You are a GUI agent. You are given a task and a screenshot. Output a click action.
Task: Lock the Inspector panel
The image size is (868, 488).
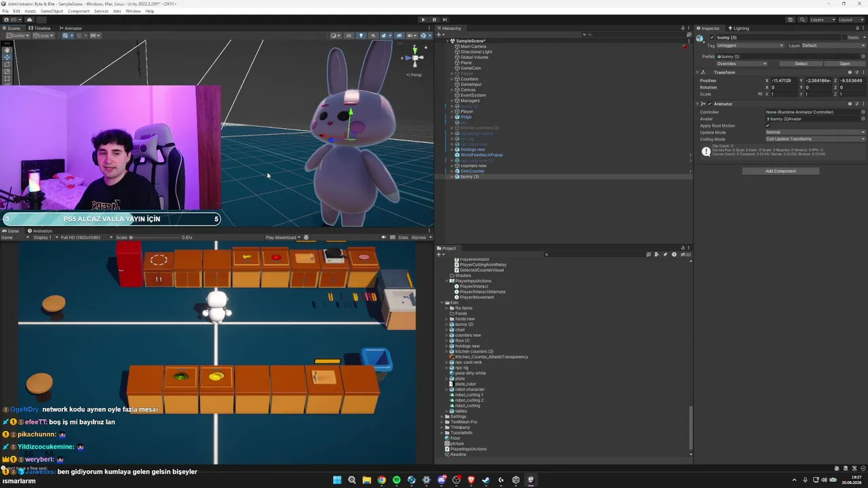856,28
